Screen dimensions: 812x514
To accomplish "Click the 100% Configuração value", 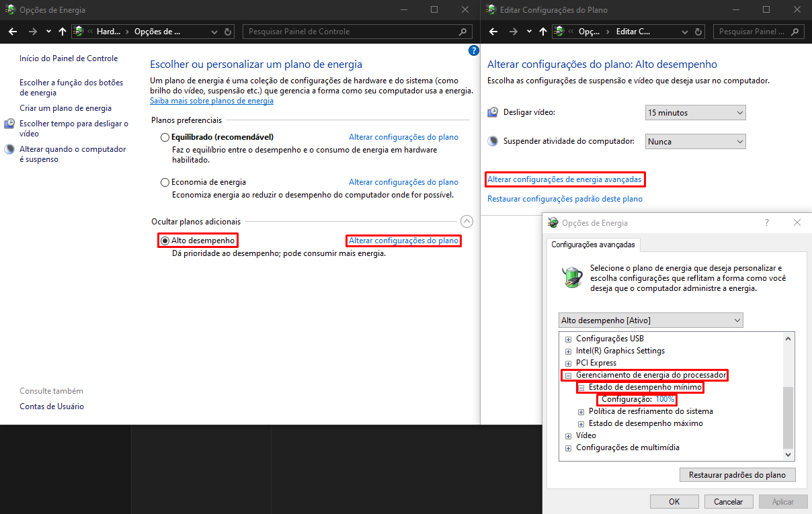I will click(665, 399).
